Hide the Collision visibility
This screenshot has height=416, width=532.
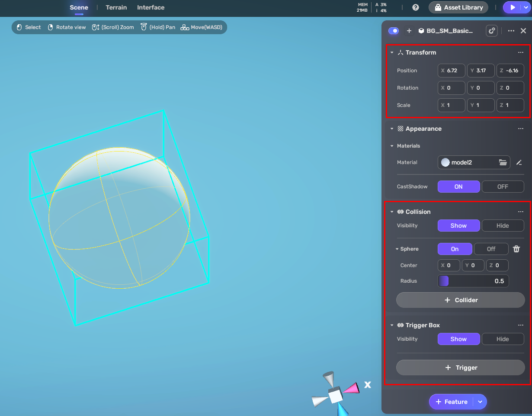[x=503, y=226]
